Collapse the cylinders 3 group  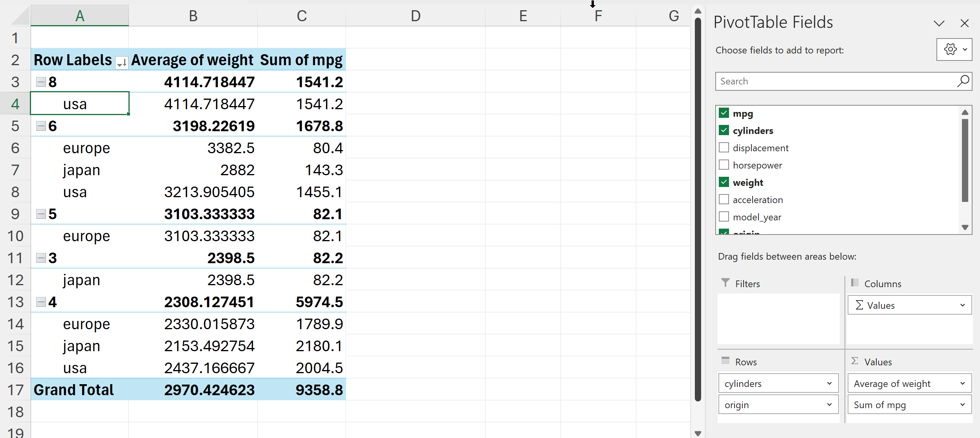click(41, 258)
